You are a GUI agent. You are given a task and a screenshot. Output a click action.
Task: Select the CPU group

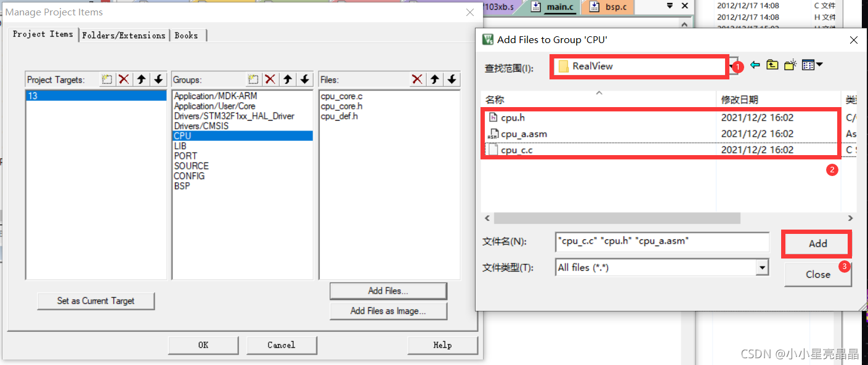(243, 136)
